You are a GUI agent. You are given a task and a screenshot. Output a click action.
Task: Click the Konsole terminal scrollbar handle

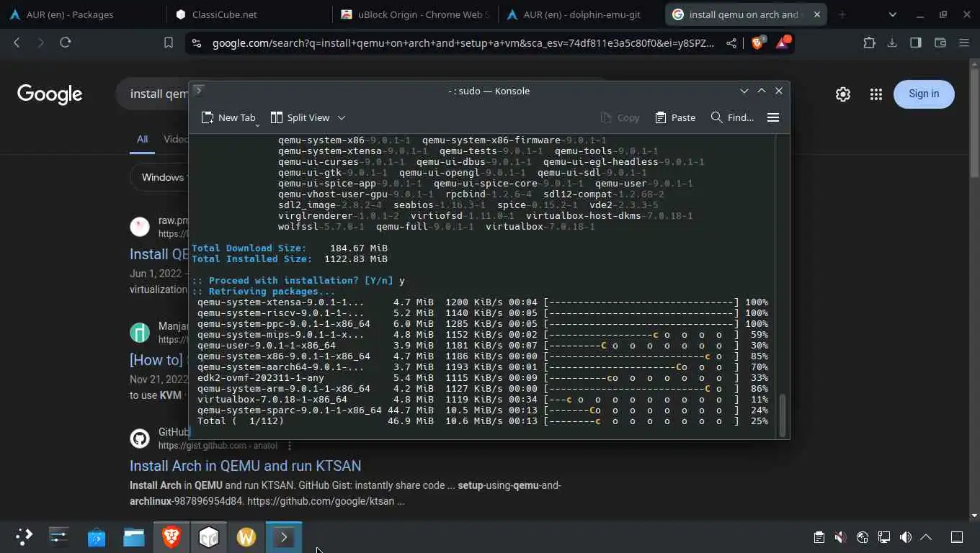point(783,414)
